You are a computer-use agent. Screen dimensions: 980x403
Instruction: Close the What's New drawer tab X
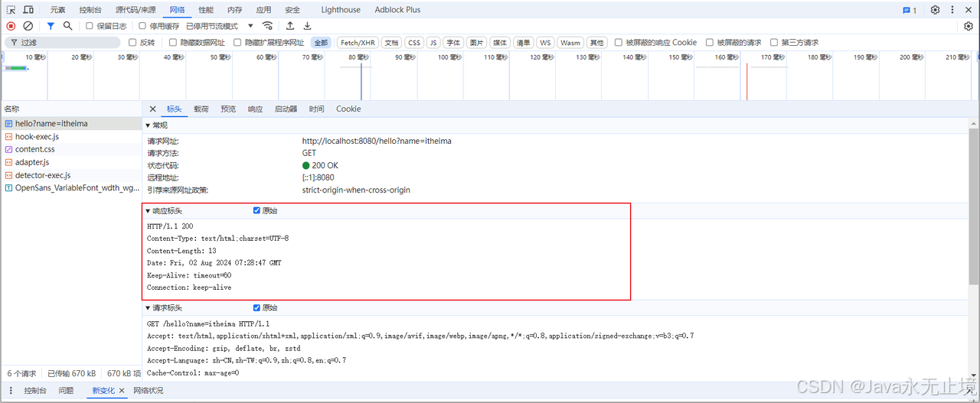coord(122,391)
